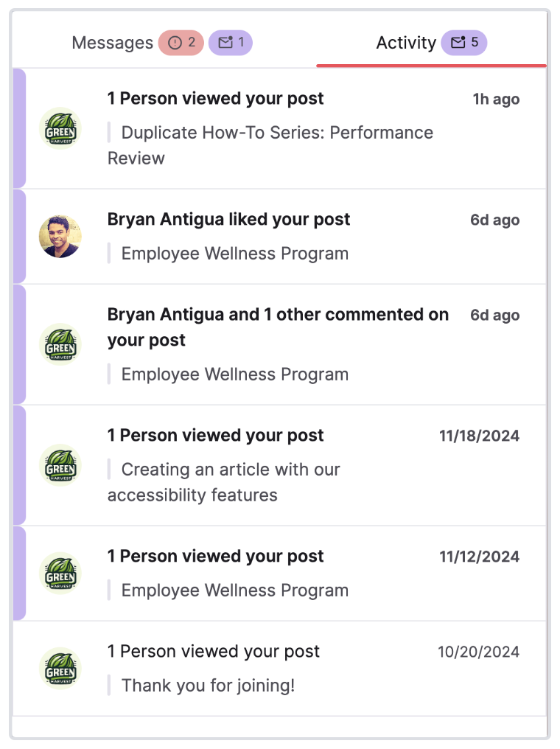Click the red alert badge showing 2
The width and height of the screenshot is (560, 749).
(x=181, y=43)
